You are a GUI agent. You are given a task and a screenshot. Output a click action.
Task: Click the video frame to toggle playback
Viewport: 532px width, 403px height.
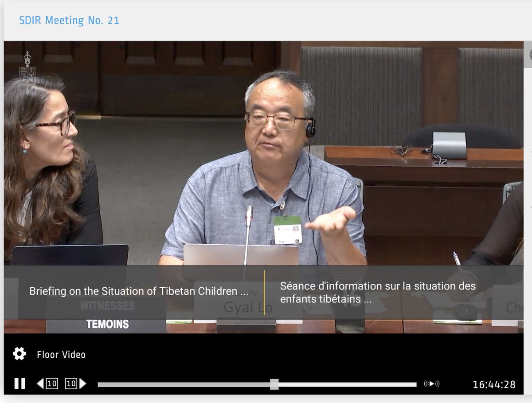(x=263, y=186)
